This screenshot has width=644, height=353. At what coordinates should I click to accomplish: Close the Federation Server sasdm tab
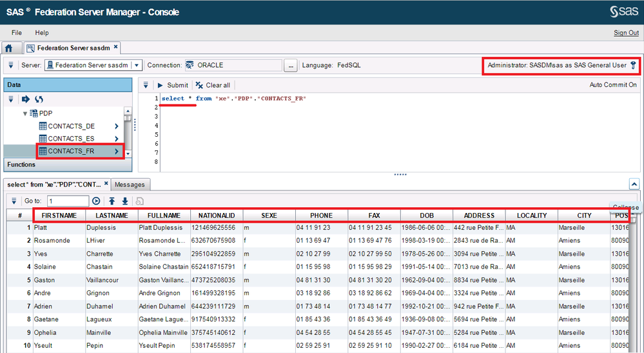click(116, 47)
